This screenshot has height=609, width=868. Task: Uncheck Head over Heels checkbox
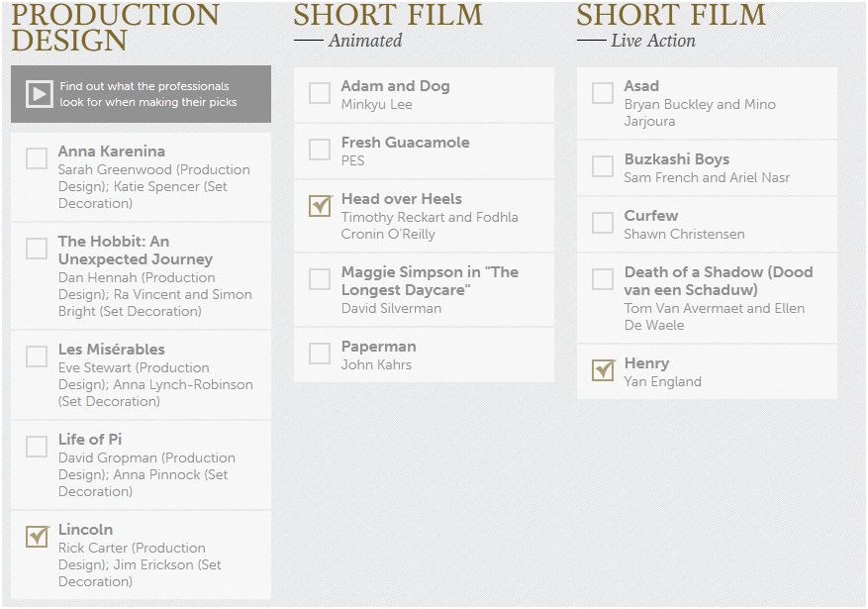pyautogui.click(x=320, y=206)
